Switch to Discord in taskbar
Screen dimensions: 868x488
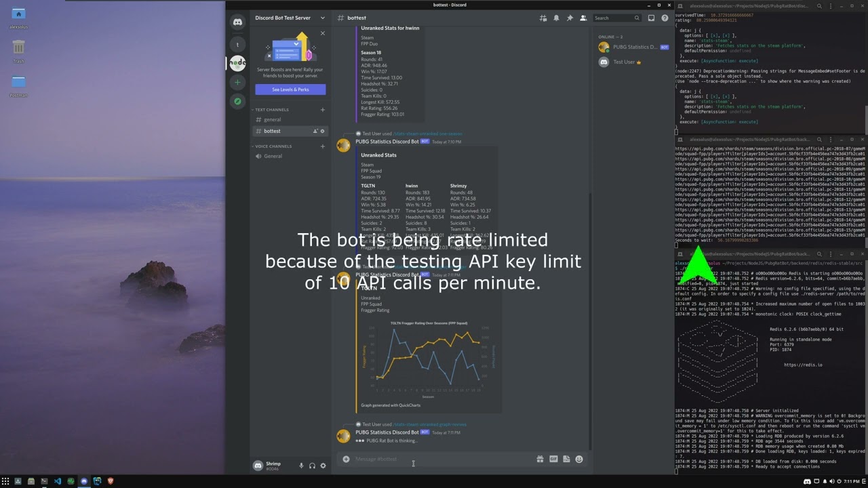pyautogui.click(x=84, y=481)
